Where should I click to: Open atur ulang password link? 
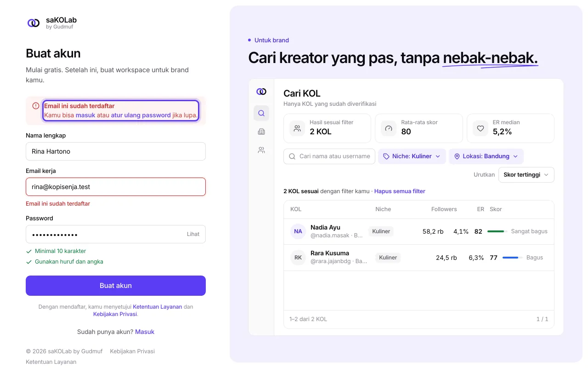click(141, 115)
